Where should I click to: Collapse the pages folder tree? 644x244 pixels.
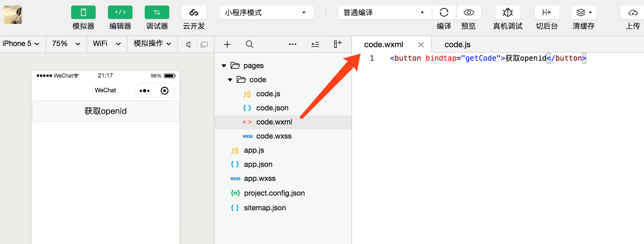point(224,66)
